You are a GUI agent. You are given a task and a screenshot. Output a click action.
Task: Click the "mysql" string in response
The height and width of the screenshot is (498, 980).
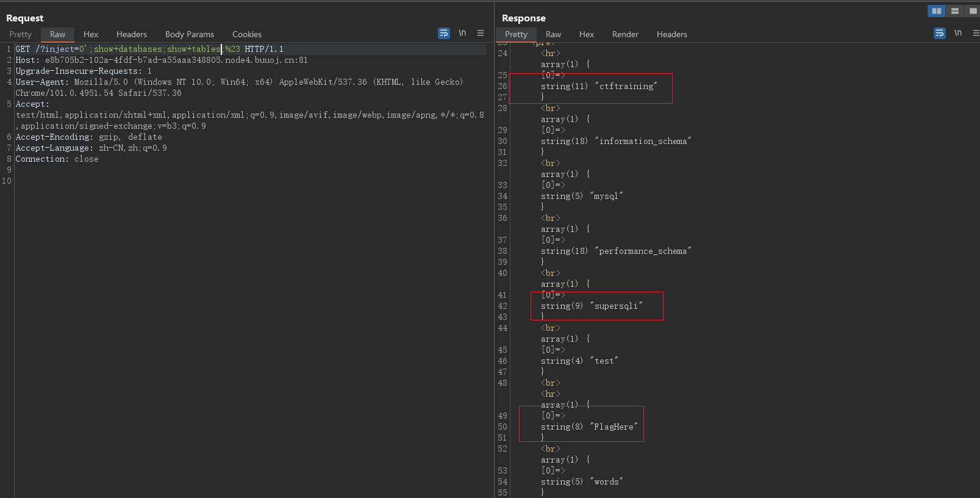click(607, 196)
